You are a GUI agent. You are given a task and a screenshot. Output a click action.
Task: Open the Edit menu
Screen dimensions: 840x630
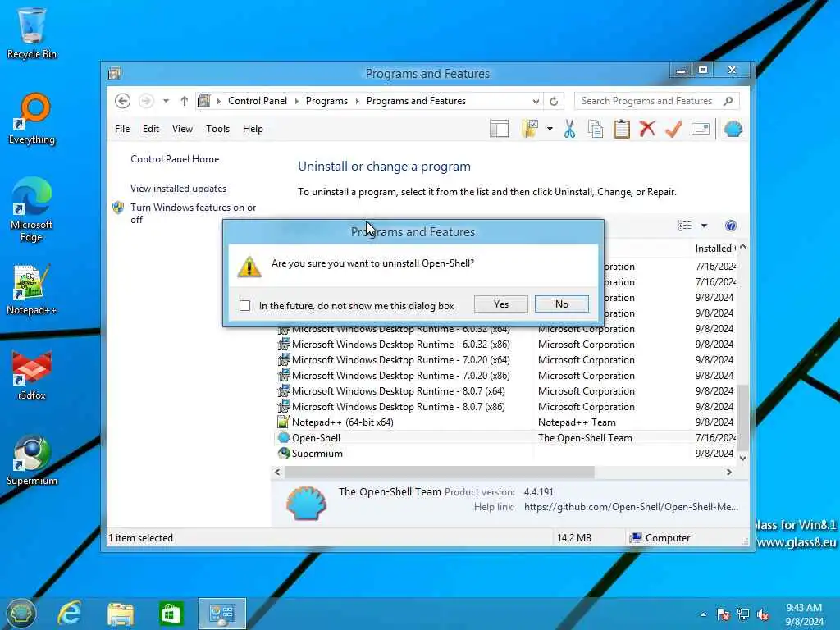tap(151, 129)
